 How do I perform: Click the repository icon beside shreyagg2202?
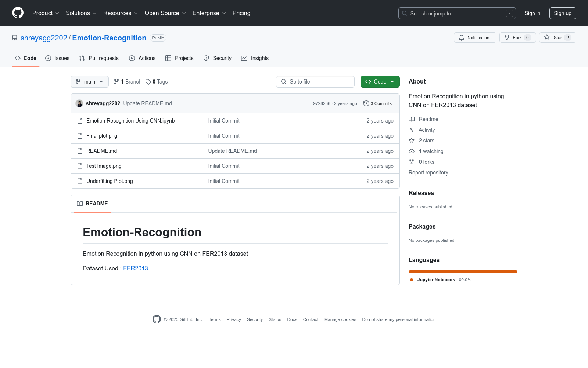point(15,38)
